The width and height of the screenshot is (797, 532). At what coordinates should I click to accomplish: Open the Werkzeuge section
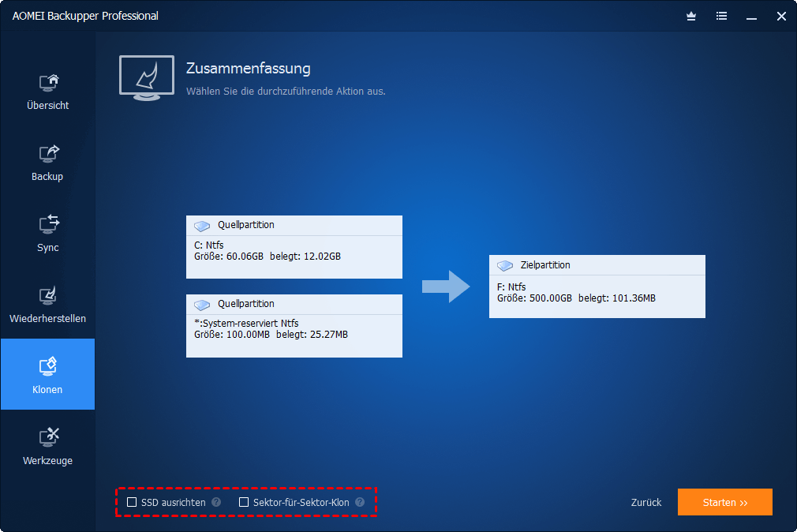(48, 448)
